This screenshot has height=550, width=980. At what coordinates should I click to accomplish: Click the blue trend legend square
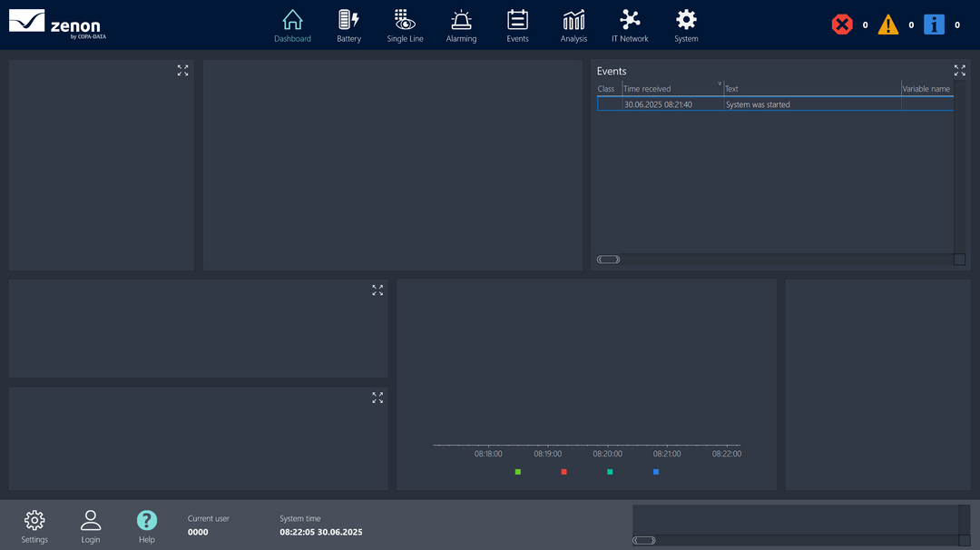[656, 472]
